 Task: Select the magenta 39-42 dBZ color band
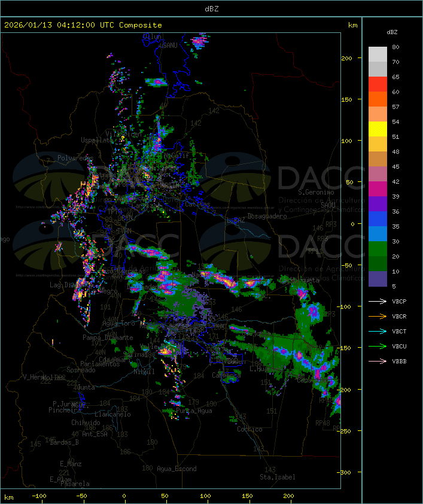pyautogui.click(x=378, y=189)
